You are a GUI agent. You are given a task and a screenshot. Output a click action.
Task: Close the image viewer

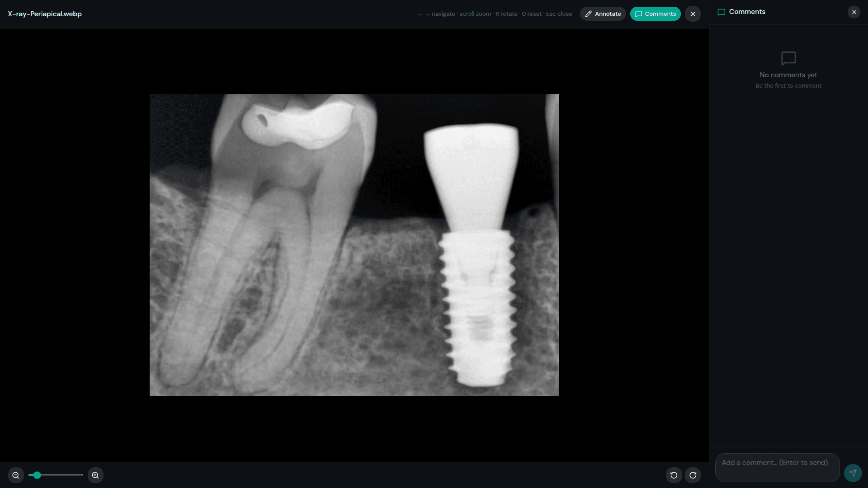click(x=693, y=14)
